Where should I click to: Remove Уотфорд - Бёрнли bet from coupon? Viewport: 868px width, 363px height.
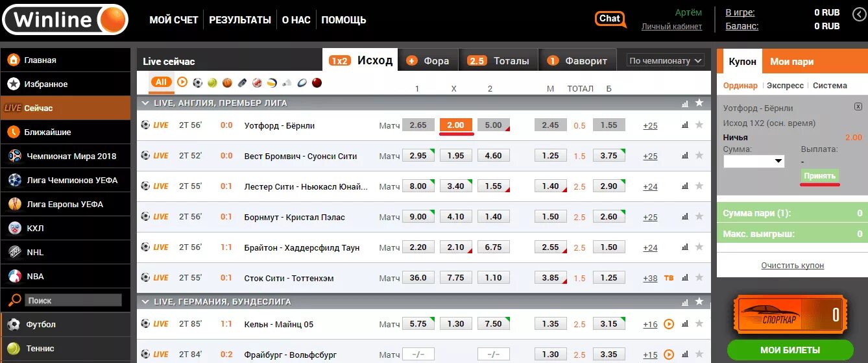coord(858,106)
